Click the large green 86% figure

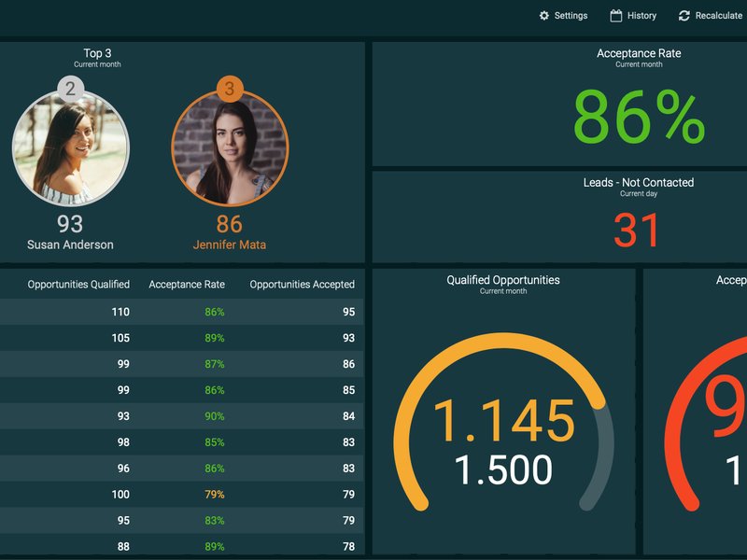click(639, 117)
